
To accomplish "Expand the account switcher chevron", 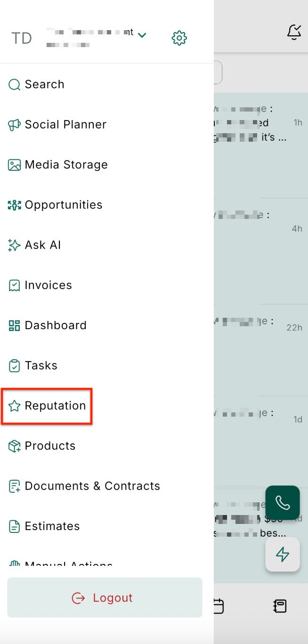I will point(142,35).
